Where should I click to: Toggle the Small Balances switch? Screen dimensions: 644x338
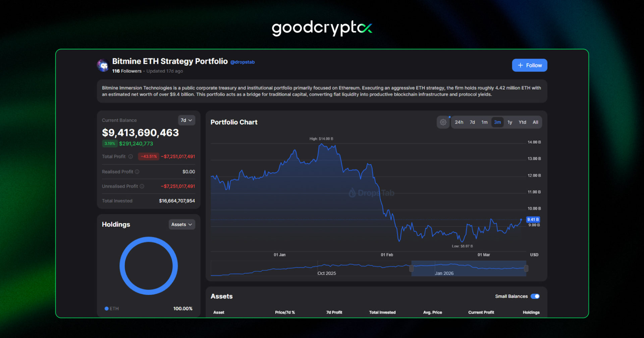coord(536,296)
